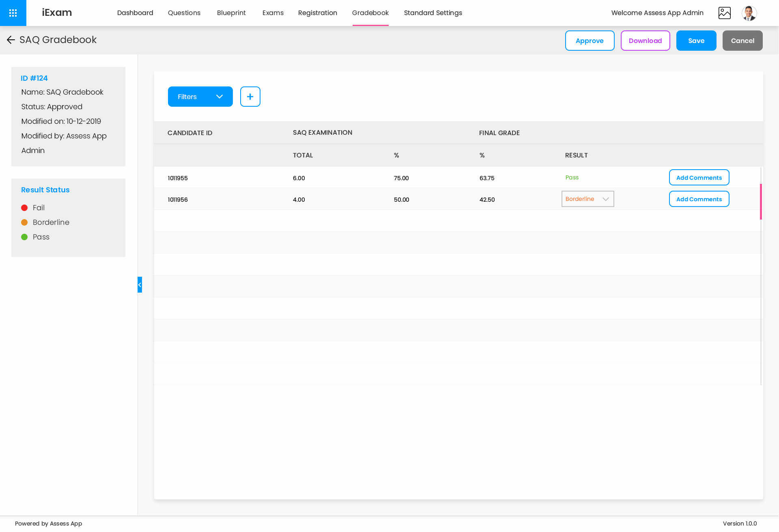This screenshot has width=779, height=532.
Task: Save the gradebook changes
Action: coord(696,41)
